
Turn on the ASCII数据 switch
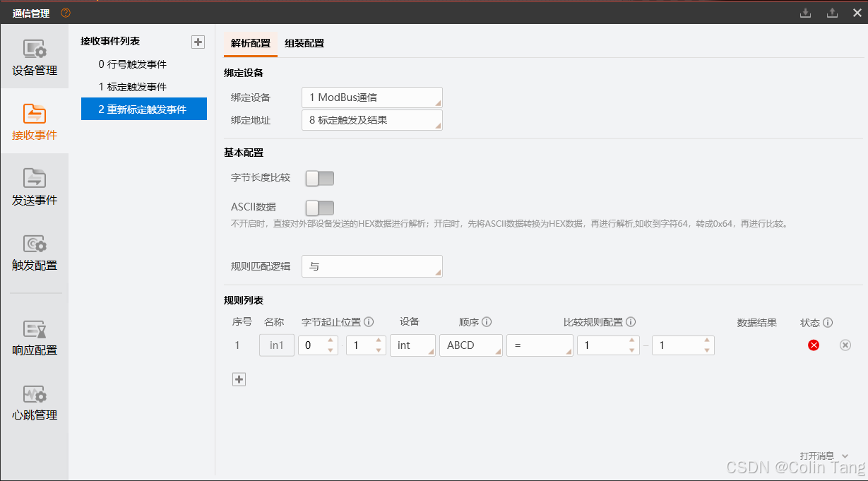319,208
